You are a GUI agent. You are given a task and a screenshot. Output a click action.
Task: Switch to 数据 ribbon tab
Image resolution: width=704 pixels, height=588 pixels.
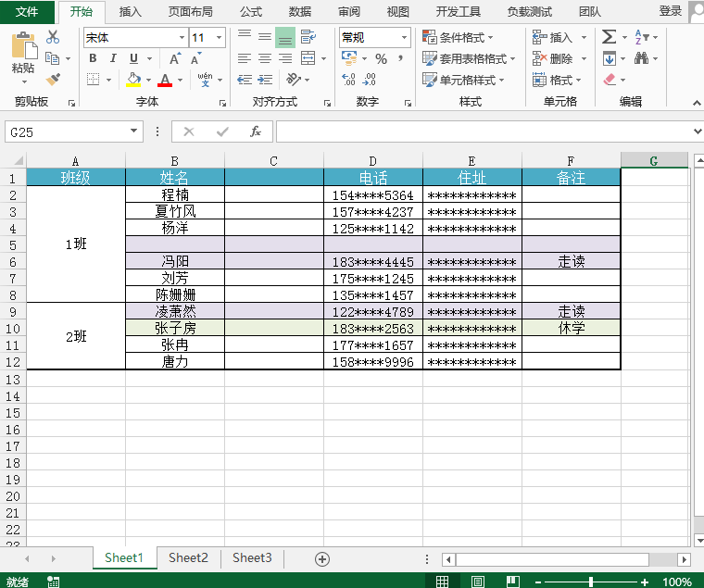tap(300, 12)
